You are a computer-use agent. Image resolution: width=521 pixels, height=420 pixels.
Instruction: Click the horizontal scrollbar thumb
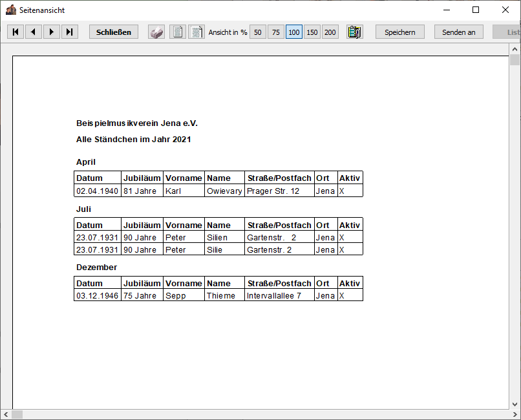[17, 414]
